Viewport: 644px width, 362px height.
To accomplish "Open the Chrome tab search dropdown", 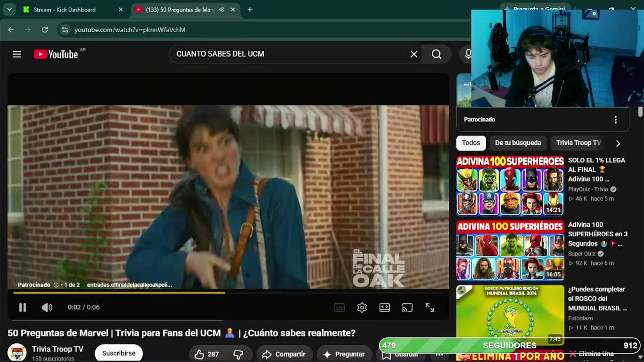I will click(x=9, y=10).
